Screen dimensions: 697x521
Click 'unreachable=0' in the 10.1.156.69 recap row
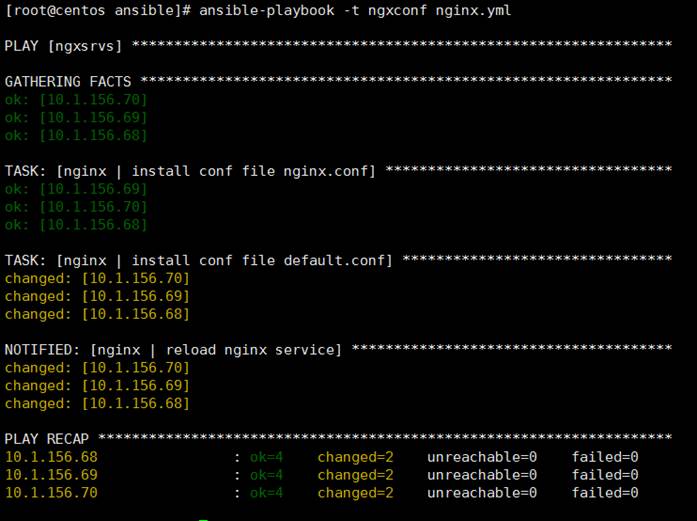point(482,475)
